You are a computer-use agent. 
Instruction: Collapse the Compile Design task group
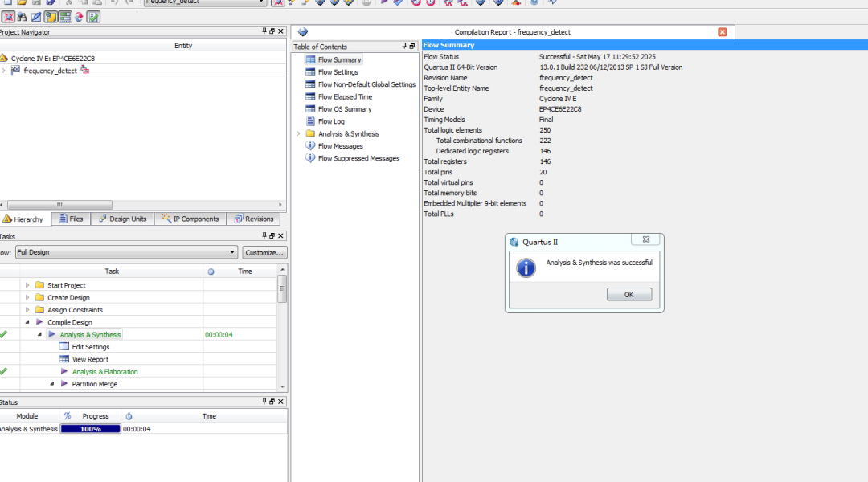pos(27,322)
